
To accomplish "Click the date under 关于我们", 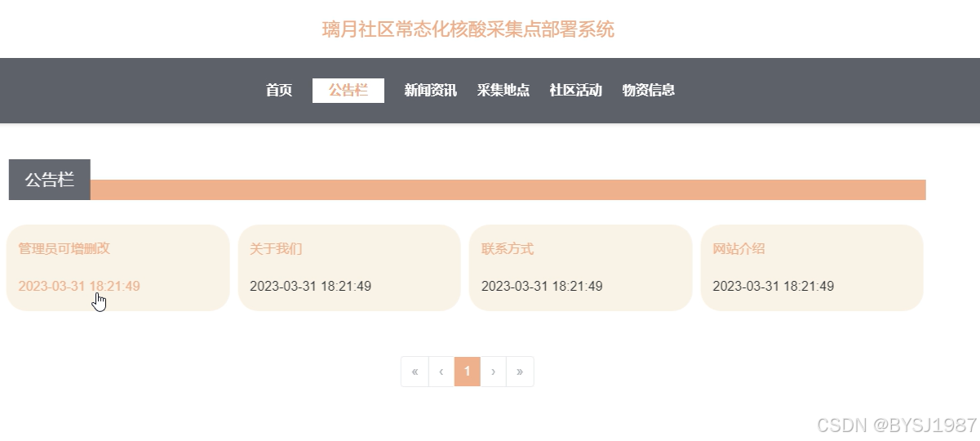I will 311,286.
